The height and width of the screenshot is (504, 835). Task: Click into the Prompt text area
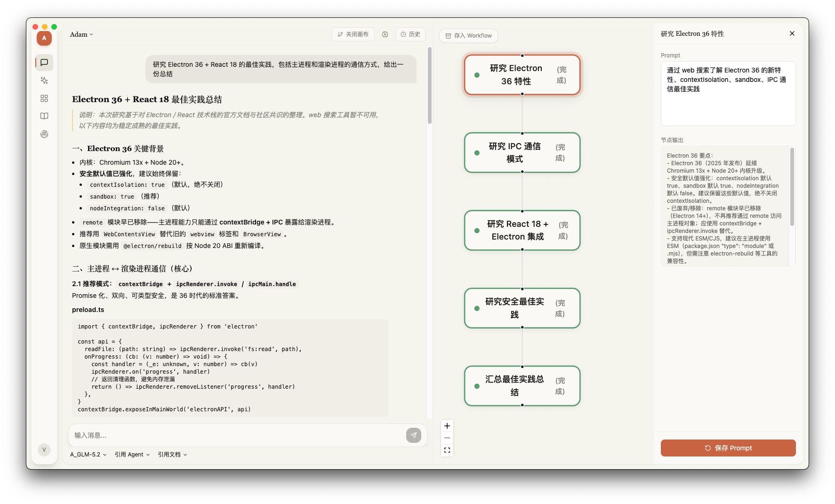click(728, 94)
